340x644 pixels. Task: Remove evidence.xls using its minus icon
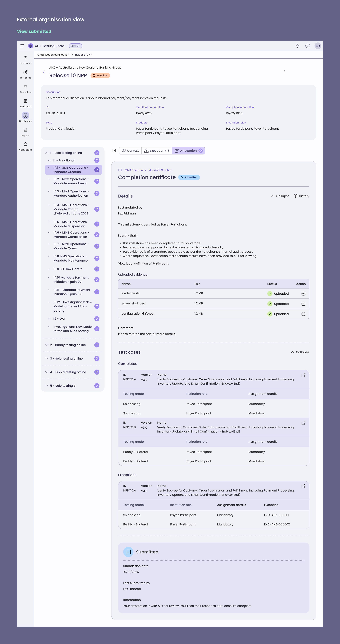(x=303, y=293)
